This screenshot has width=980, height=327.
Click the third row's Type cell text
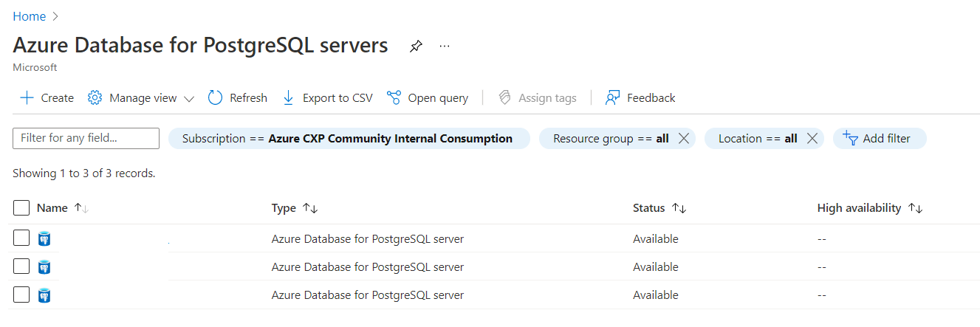click(368, 295)
